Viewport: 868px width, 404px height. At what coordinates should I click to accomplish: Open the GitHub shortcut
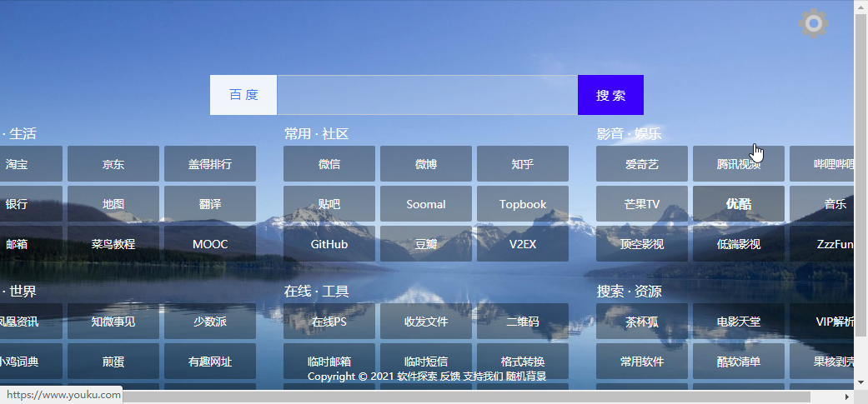(x=329, y=244)
